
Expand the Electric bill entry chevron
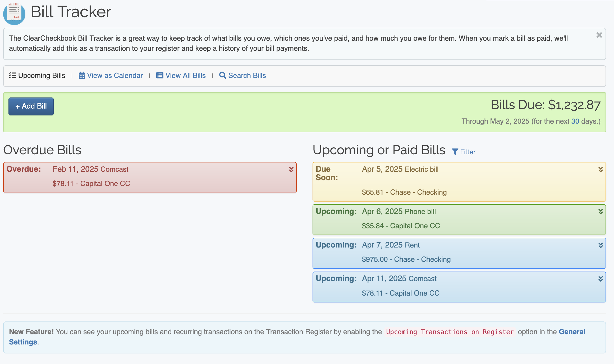(601, 170)
